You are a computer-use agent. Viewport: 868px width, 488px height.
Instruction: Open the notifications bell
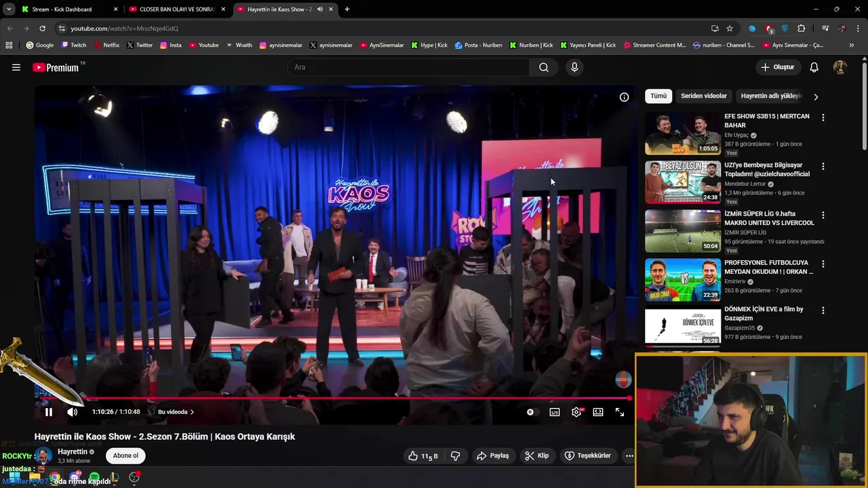814,67
